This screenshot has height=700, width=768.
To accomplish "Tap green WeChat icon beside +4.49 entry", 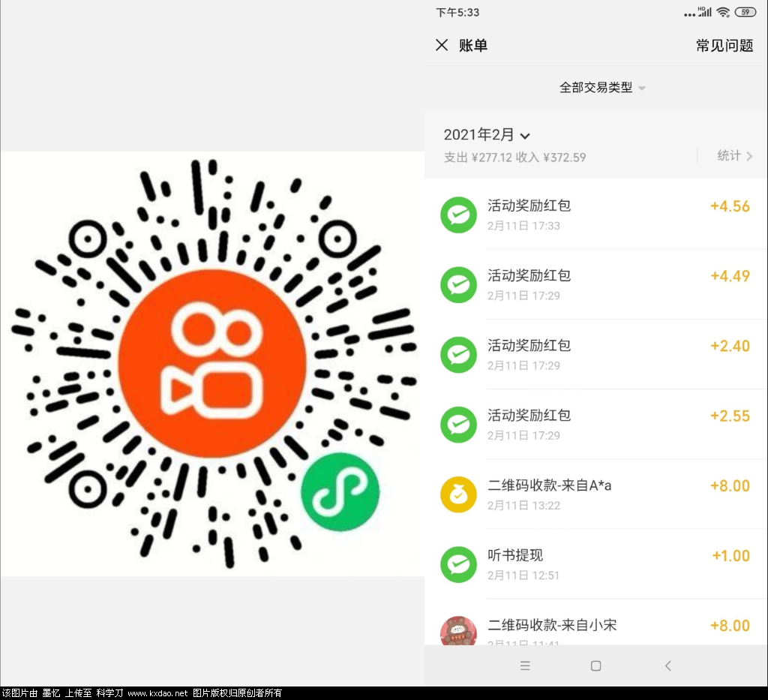I will point(458,284).
